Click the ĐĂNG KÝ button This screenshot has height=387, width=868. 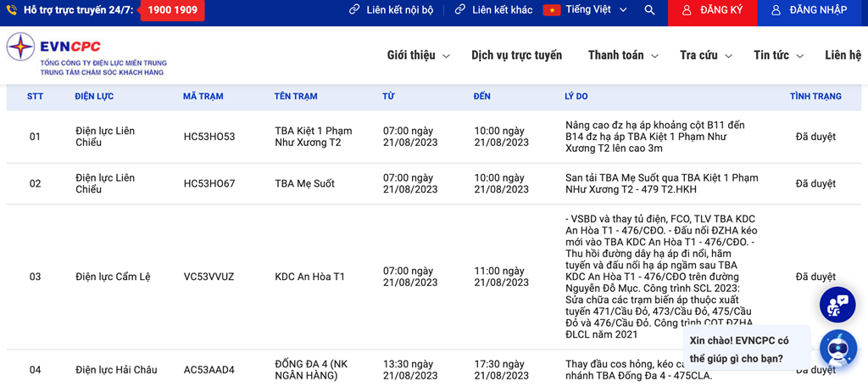pyautogui.click(x=712, y=10)
